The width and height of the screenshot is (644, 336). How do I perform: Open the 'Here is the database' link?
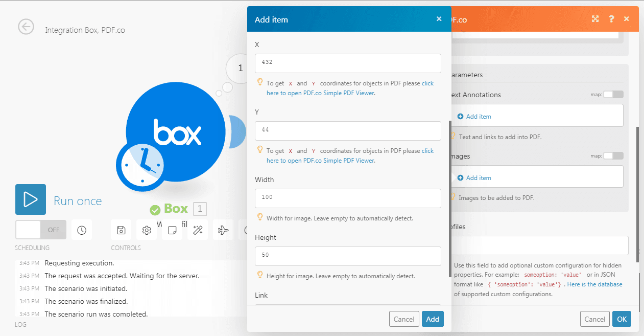(594, 284)
